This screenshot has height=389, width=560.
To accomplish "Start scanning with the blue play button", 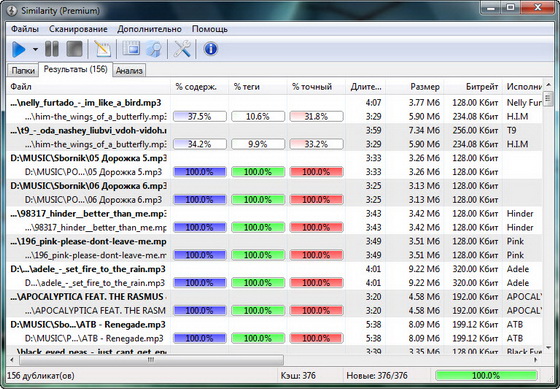I will click(19, 49).
